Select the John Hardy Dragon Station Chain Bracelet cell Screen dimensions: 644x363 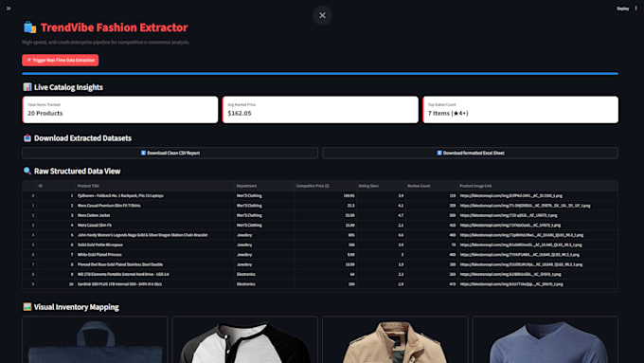(154, 235)
